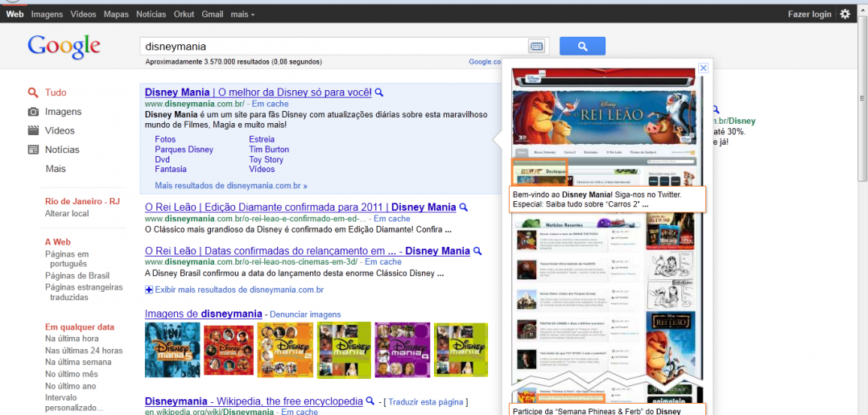Click the 'Fazer login' link
The image size is (868, 415).
point(809,14)
